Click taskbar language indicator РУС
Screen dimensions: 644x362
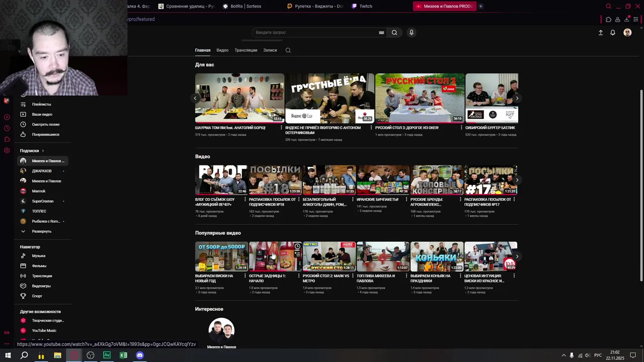(598, 355)
